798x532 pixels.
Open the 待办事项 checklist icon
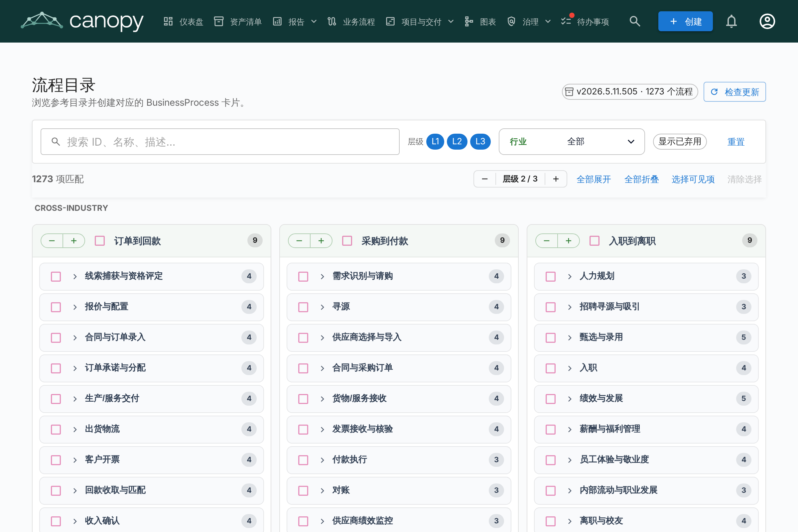(x=566, y=21)
